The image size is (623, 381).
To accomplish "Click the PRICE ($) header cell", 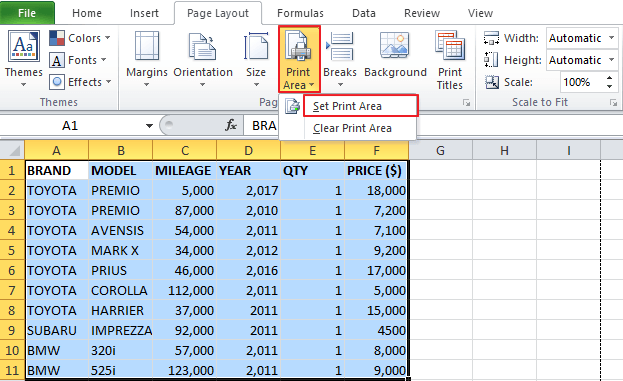I will 376,170.
